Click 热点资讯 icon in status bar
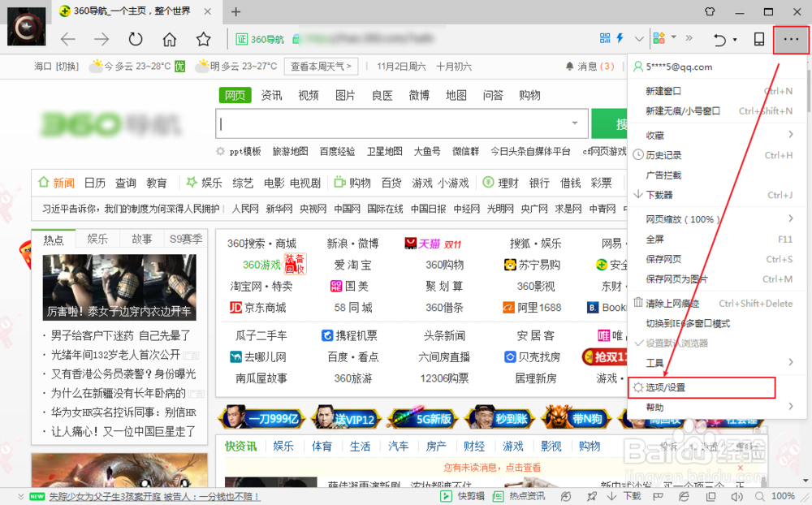The image size is (812, 505). coord(518,496)
